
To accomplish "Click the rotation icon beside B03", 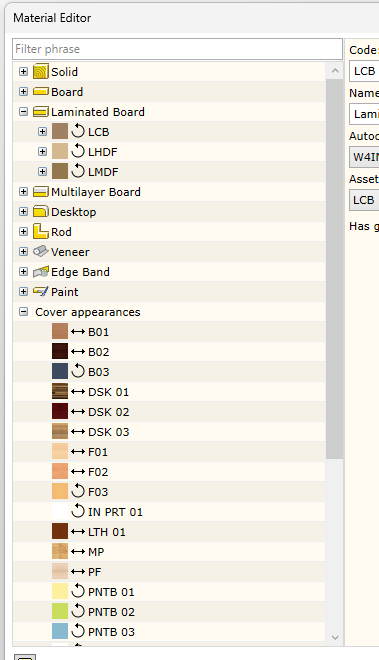I will [78, 371].
